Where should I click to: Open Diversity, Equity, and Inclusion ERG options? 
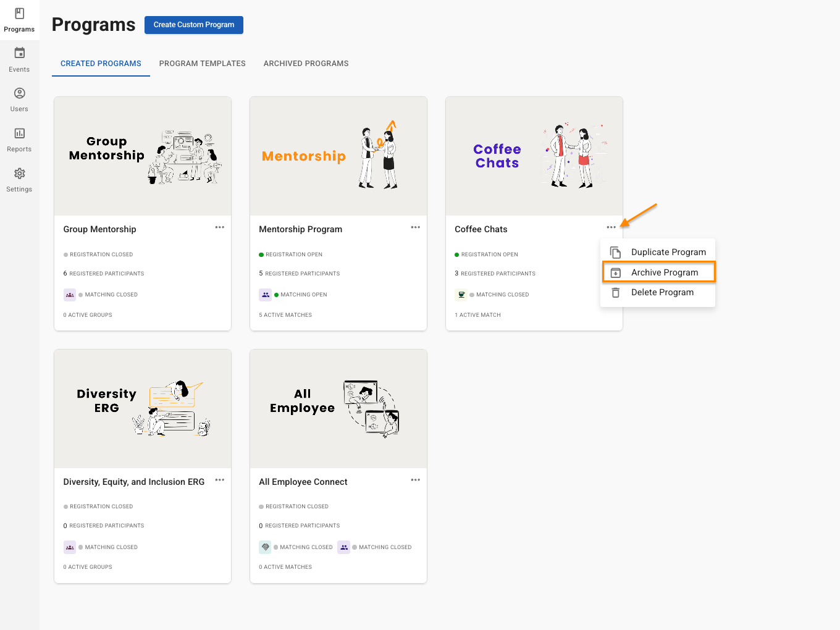[x=219, y=480]
